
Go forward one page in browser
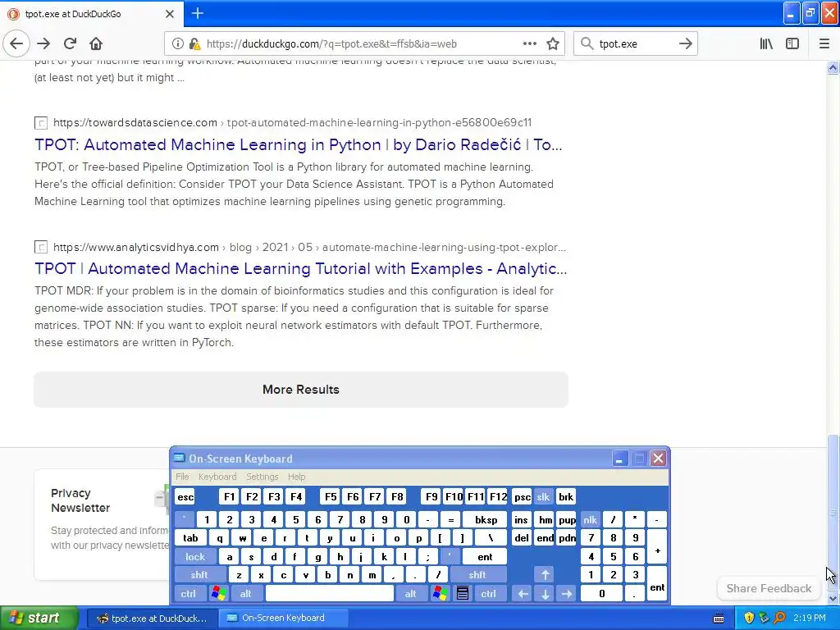44,43
